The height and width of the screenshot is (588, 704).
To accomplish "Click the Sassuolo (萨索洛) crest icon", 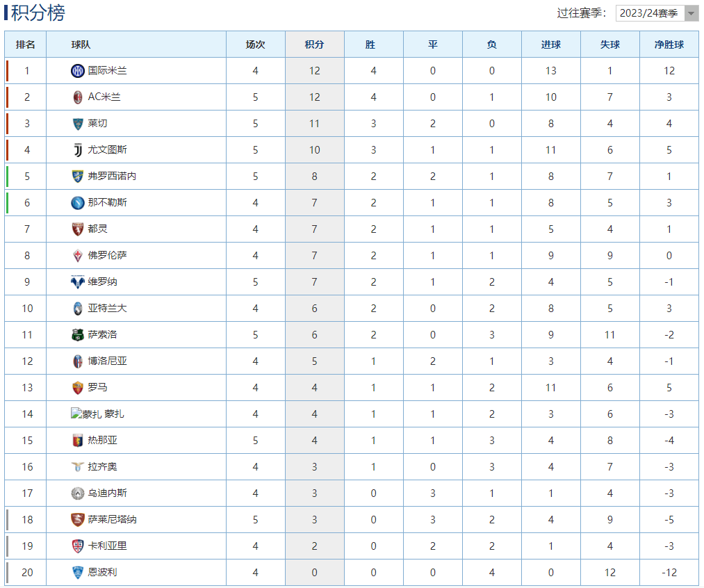I will [x=78, y=335].
